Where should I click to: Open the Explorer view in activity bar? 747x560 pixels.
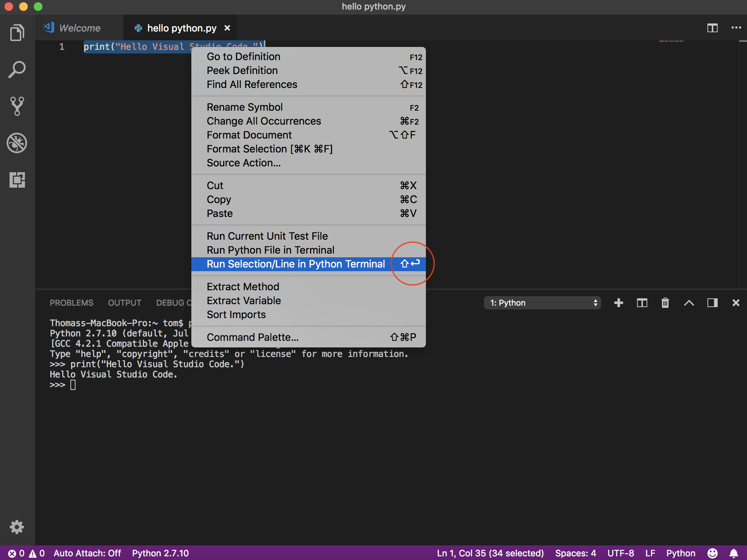17,33
